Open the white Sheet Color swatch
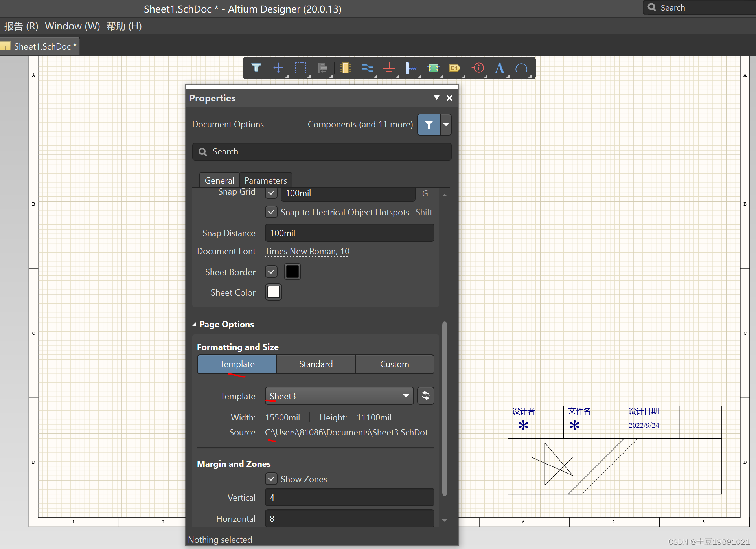Screen dimensions: 756x549 274,292
